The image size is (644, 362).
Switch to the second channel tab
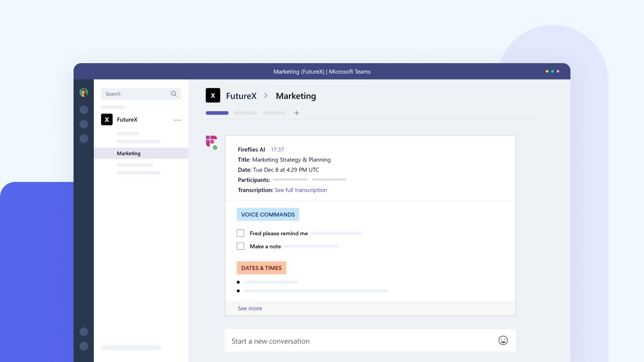tap(246, 113)
